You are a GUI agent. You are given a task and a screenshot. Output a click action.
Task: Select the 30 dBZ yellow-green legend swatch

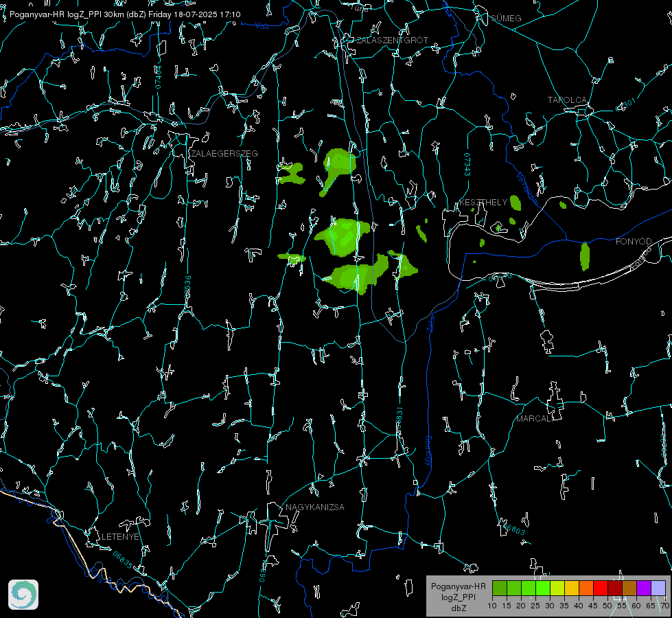[x=557, y=588]
